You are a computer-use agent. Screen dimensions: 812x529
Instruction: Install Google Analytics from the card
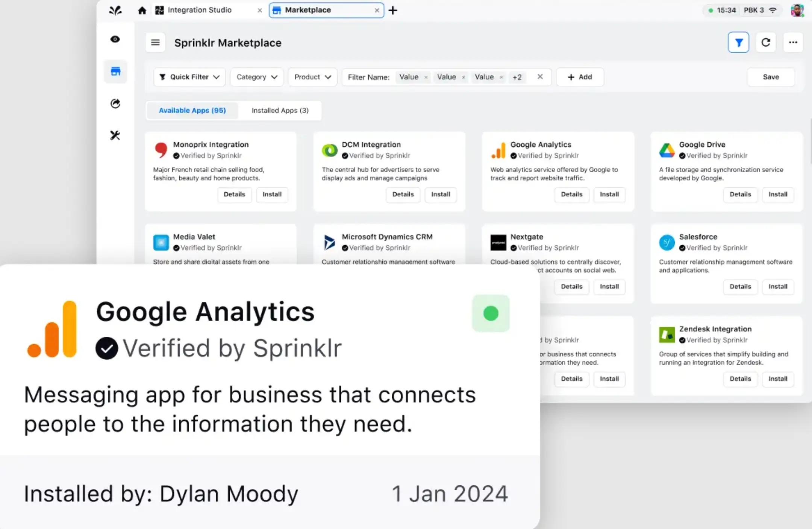609,195
